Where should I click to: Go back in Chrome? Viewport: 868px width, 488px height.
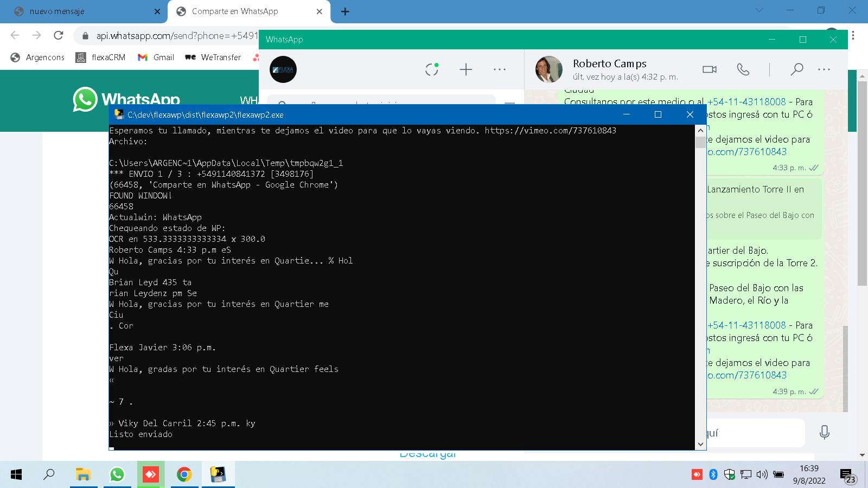click(x=15, y=36)
